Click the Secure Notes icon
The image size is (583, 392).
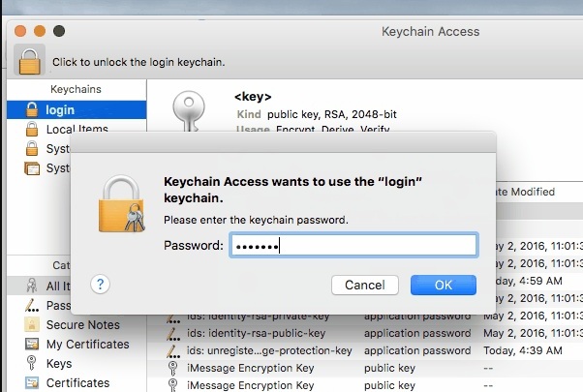coord(32,325)
